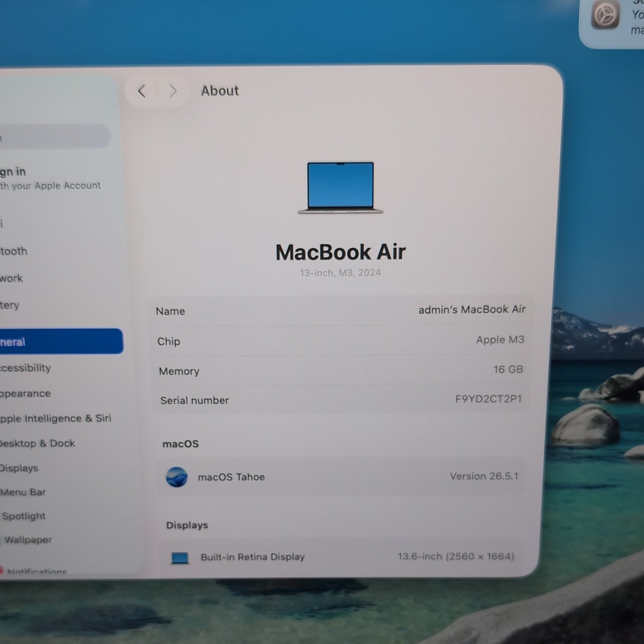This screenshot has height=644, width=644.
Task: Open Desktop & Dock settings
Action: [x=37, y=443]
